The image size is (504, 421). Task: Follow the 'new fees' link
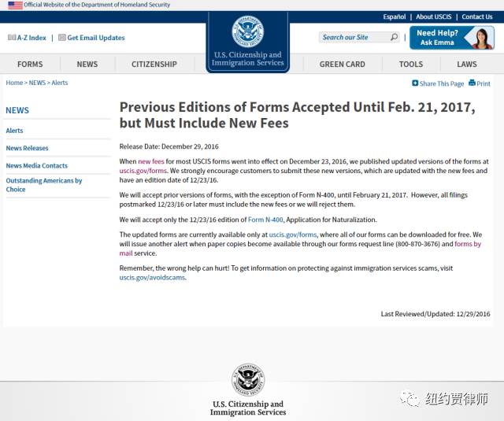[x=151, y=161]
